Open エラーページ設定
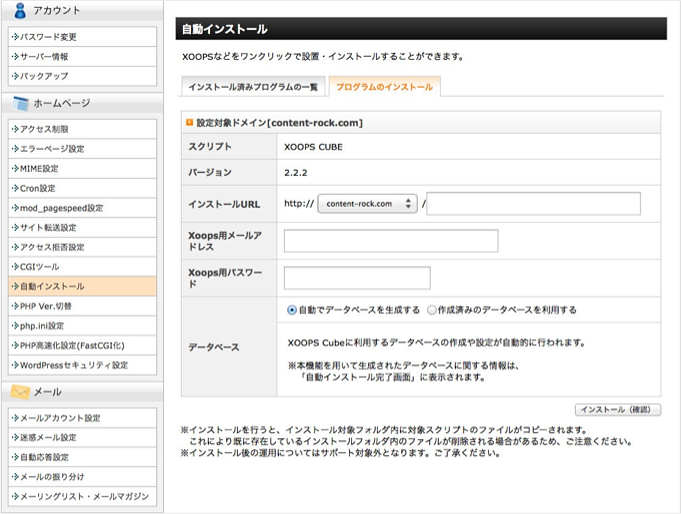The image size is (681, 514). tap(83, 149)
